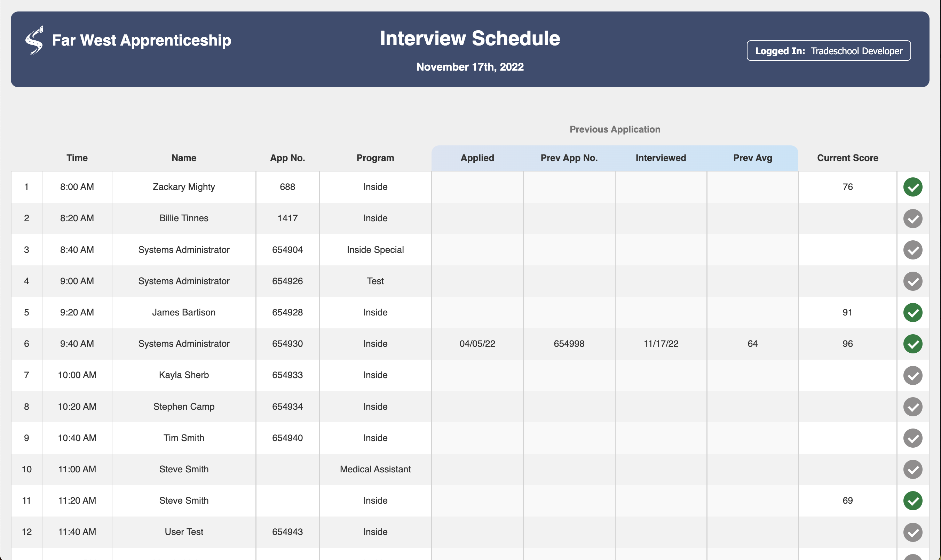Click app number 654930

[287, 343]
